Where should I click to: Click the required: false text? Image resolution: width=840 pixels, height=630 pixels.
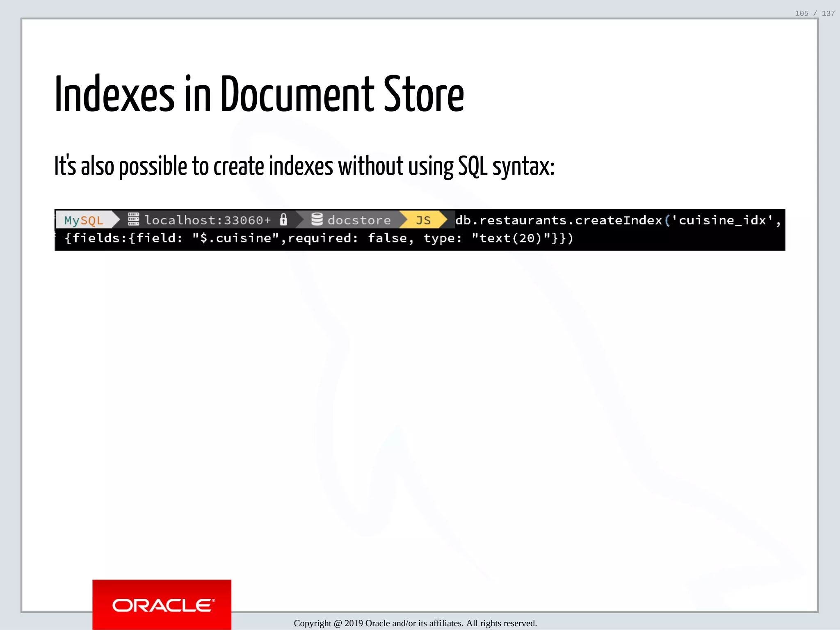tap(347, 238)
